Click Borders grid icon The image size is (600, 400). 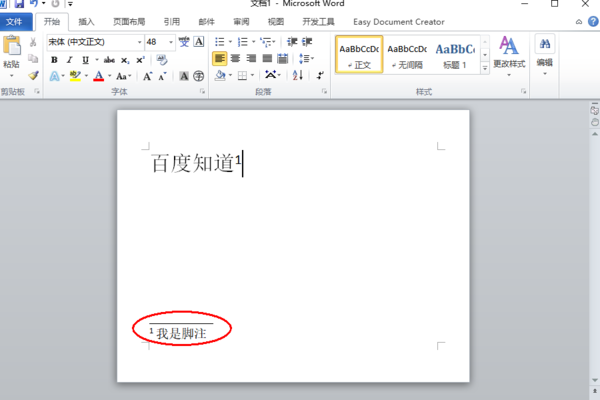pos(242,76)
